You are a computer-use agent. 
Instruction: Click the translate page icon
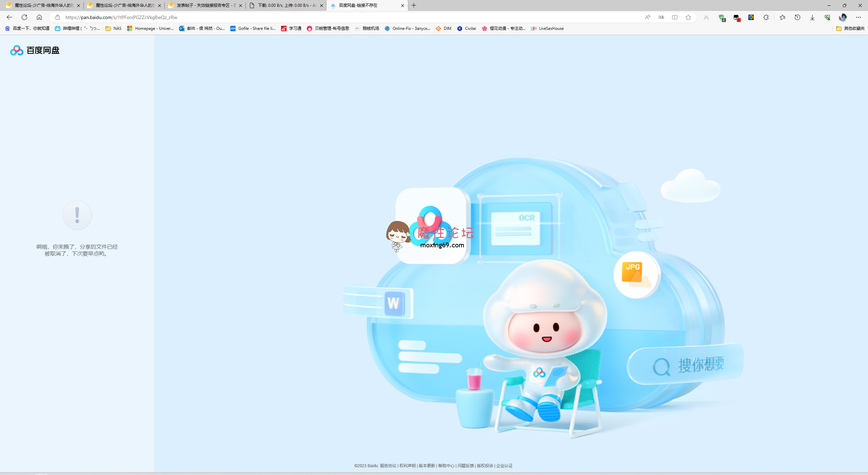pyautogui.click(x=661, y=17)
